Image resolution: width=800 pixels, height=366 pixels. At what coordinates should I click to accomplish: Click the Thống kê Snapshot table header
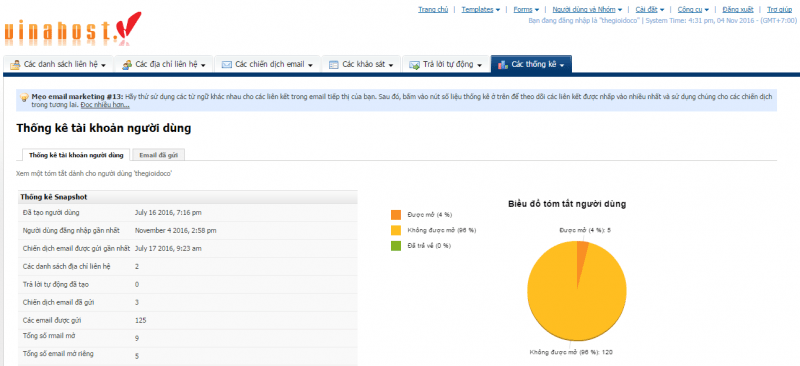point(187,197)
